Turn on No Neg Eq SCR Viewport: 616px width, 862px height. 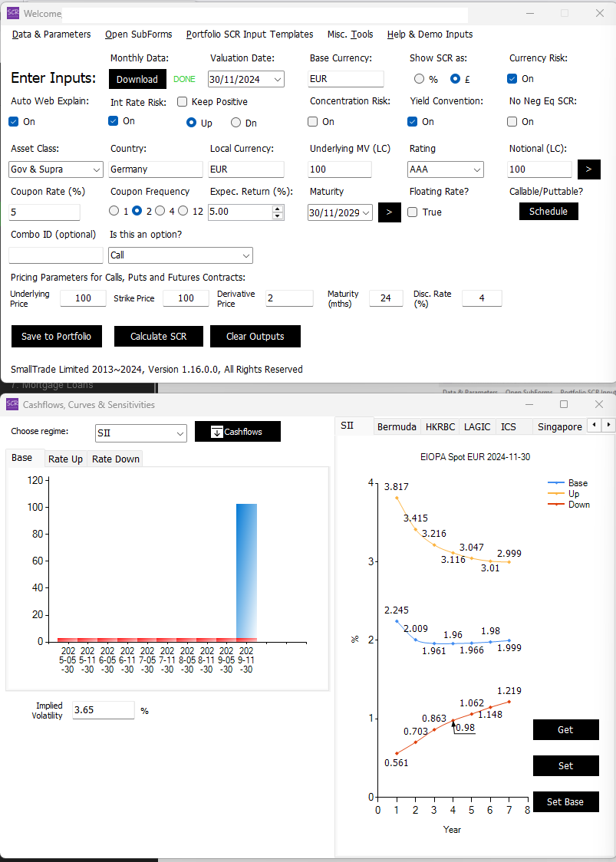coord(512,121)
